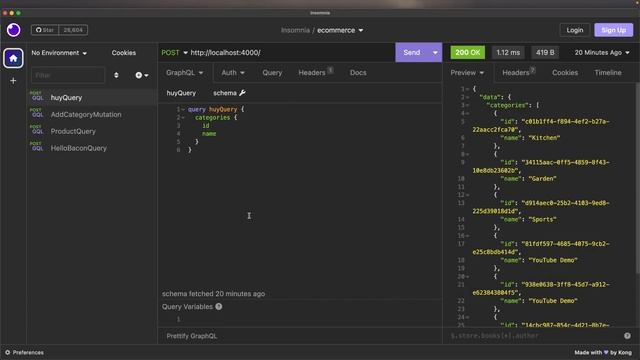This screenshot has height=360, width=640.
Task: Collapse the "data" object fold arrow
Action: pos(467,97)
